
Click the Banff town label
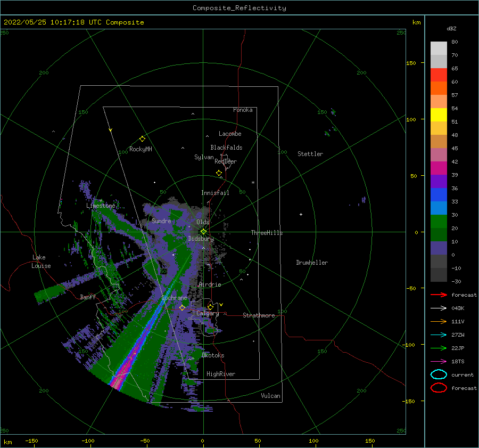coord(88,297)
